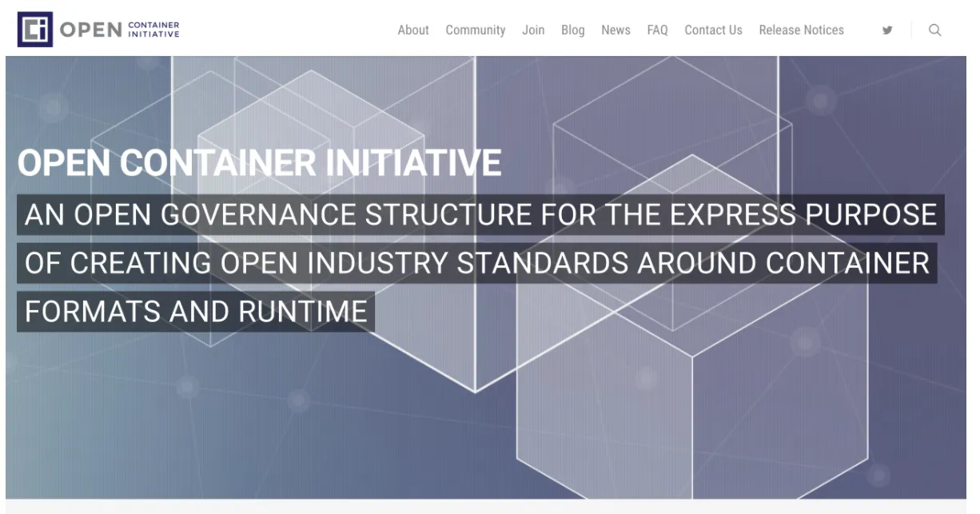Image resolution: width=980 pixels, height=514 pixels.
Task: Click the OPEN CONTAINER INITIATIVE hero heading
Action: pos(260,163)
